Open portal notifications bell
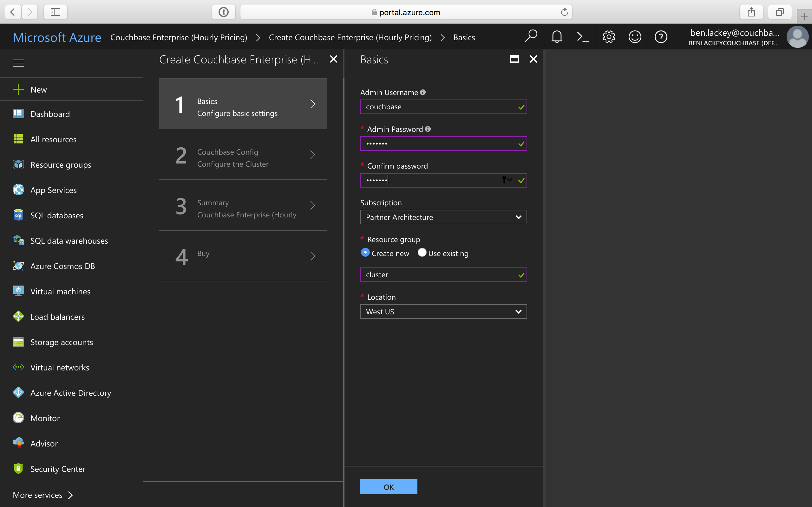This screenshot has width=812, height=507. (x=556, y=37)
